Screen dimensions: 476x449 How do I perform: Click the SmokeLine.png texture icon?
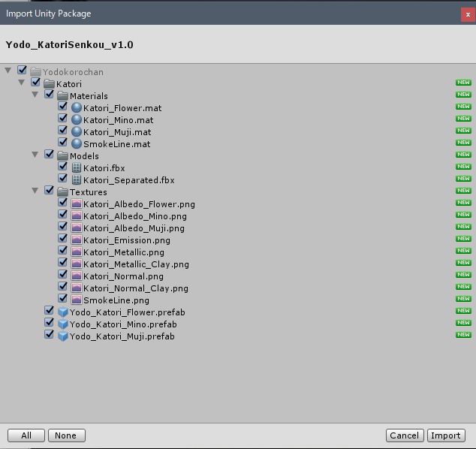(77, 300)
